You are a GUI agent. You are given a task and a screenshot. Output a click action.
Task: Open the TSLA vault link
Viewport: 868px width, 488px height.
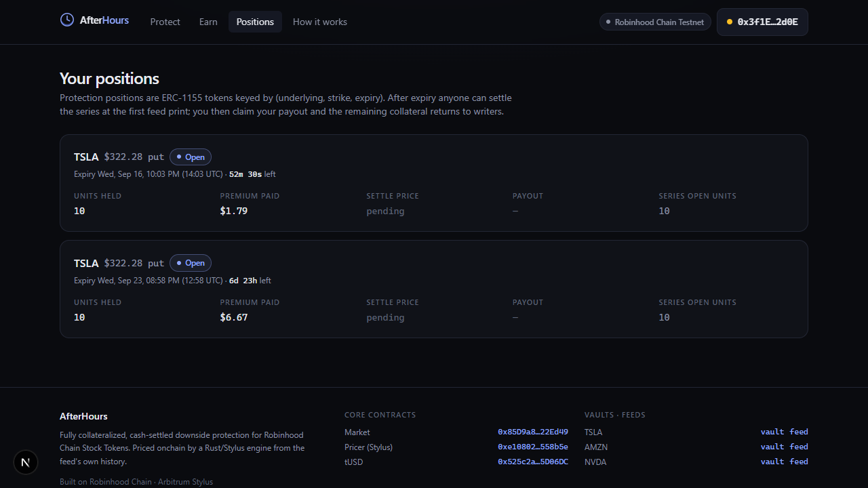772,432
